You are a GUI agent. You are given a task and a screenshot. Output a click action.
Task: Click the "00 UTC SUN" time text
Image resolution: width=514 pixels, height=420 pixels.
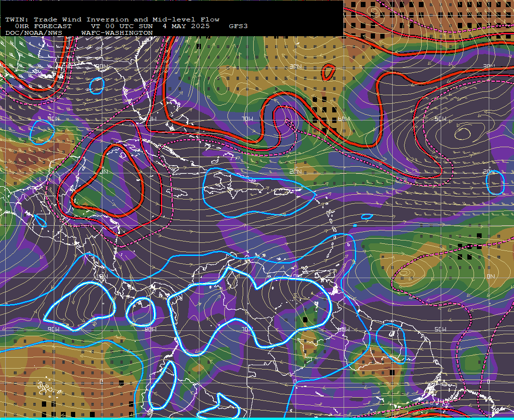click(129, 26)
